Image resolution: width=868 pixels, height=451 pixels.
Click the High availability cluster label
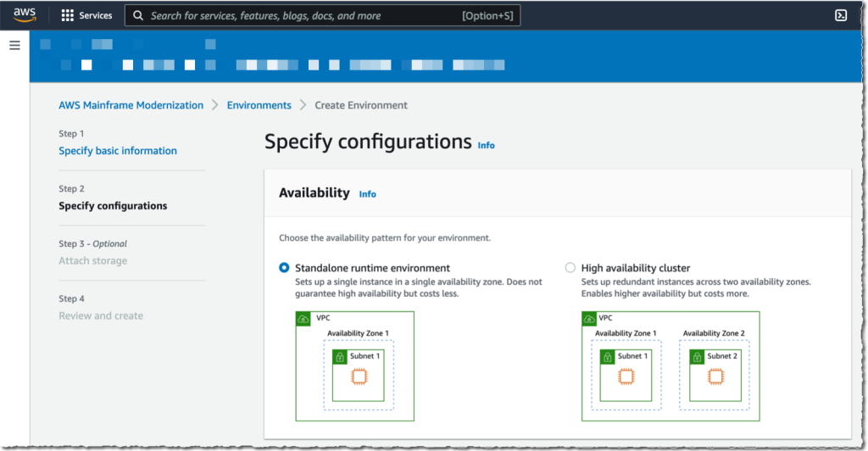tap(636, 268)
